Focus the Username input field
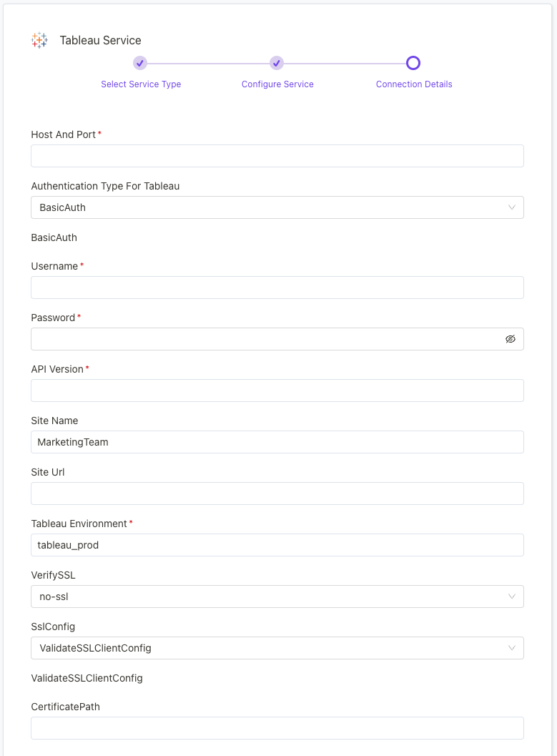Screen dimensions: 557x756 point(277,288)
